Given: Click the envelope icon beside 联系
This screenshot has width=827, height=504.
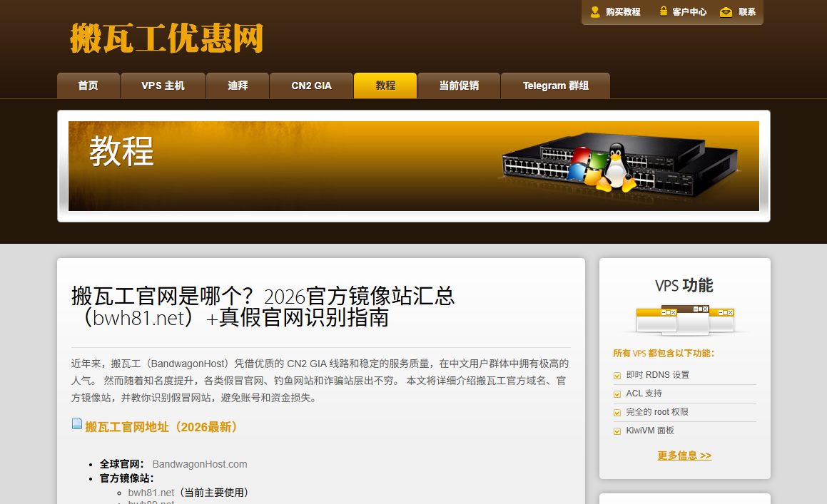Looking at the screenshot, I should tap(726, 12).
